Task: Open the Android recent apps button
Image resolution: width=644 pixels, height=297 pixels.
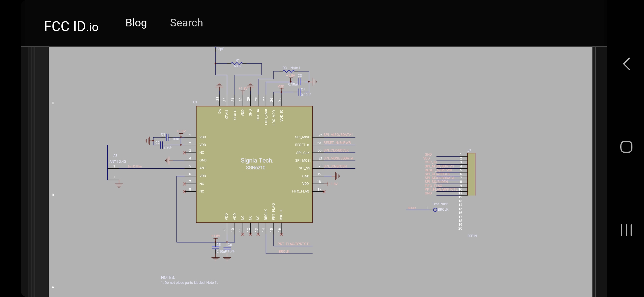Action: [626, 230]
